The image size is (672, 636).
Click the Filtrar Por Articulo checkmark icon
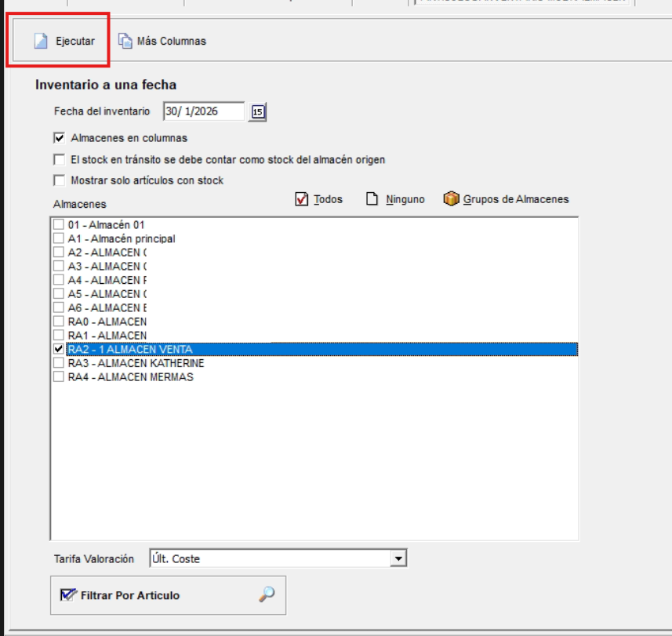[68, 595]
